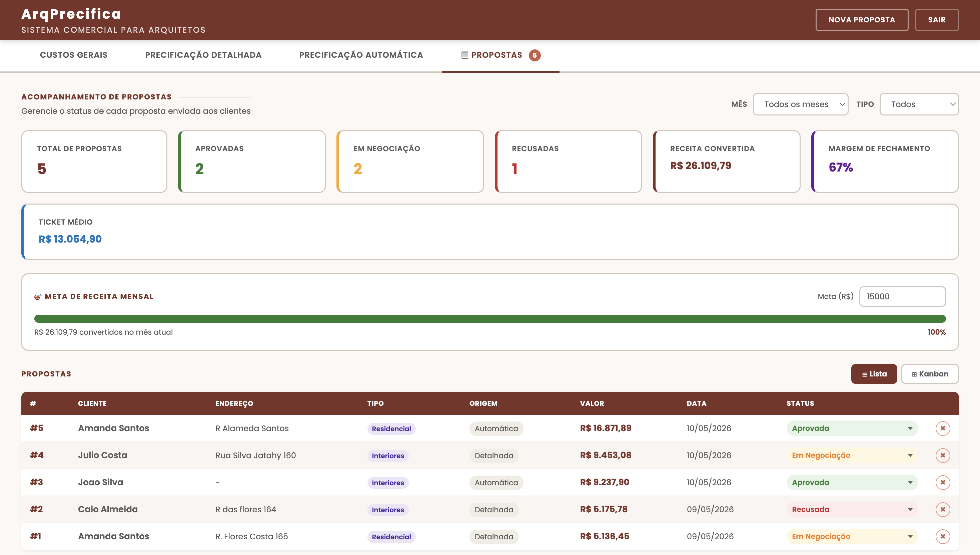Click address Rua Silva Jatahy 160
Screen dimensions: 980x555
pyautogui.click(x=255, y=455)
